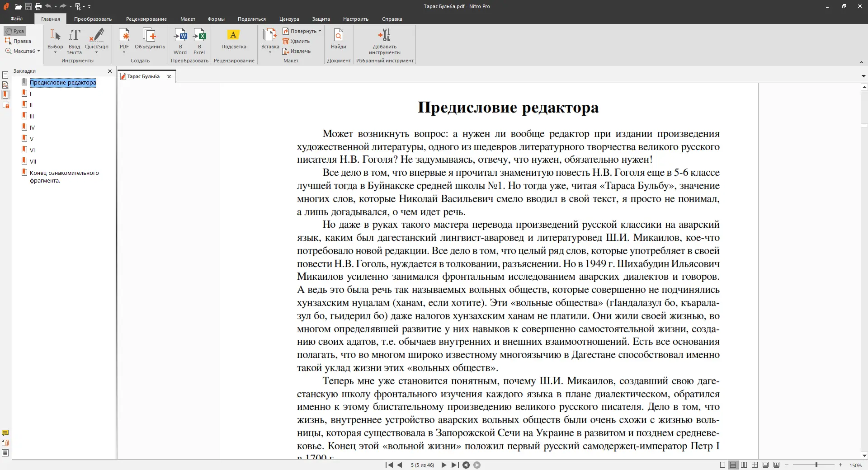Image resolution: width=868 pixels, height=470 pixels.
Task: Select the Type Text (Ввод текста) tool
Action: point(74,36)
